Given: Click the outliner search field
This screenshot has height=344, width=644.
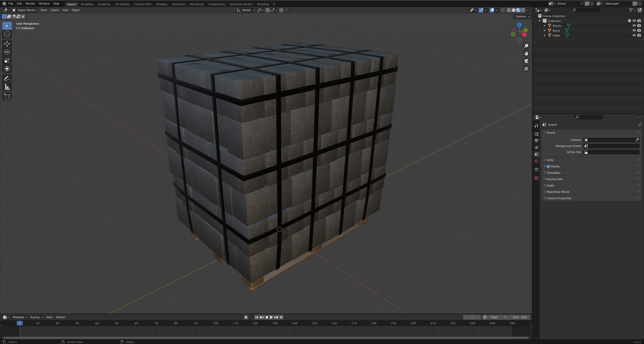Looking at the screenshot, I should tap(585, 10).
